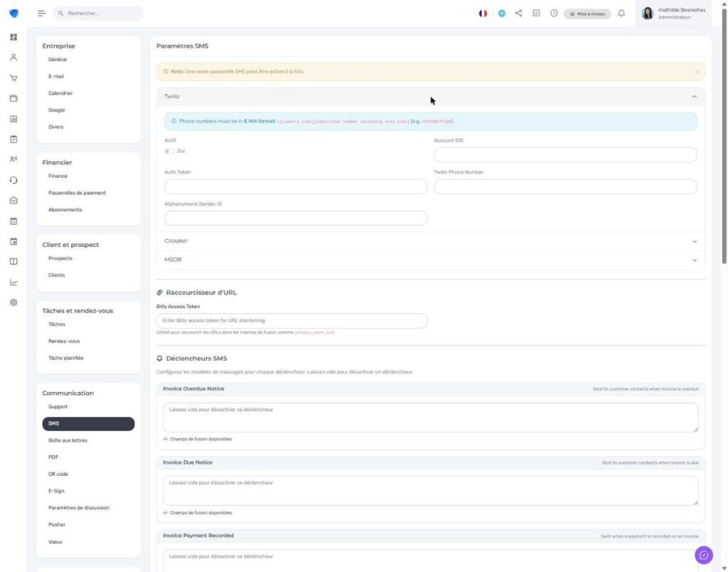
Task: Open Abonnements settings
Action: click(65, 210)
